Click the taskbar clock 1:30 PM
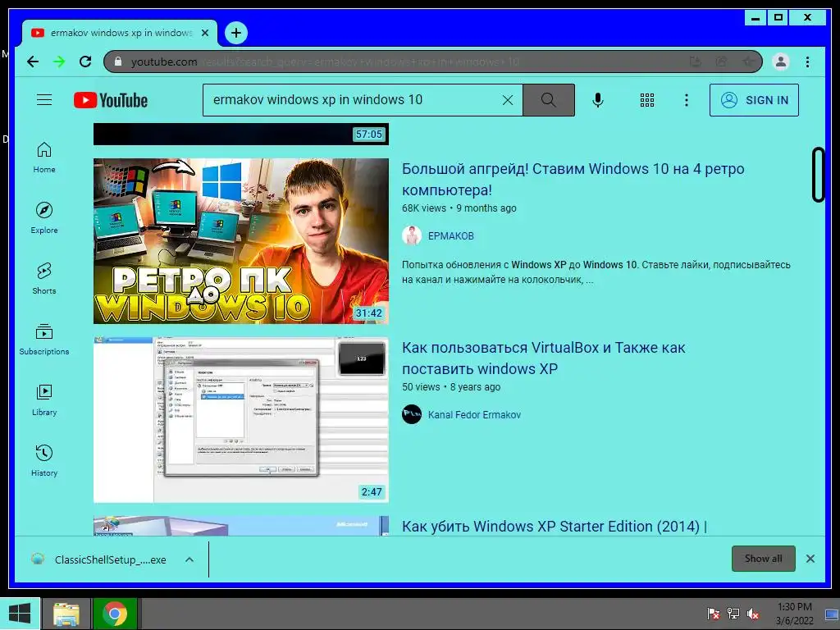840x630 pixels. click(x=794, y=614)
